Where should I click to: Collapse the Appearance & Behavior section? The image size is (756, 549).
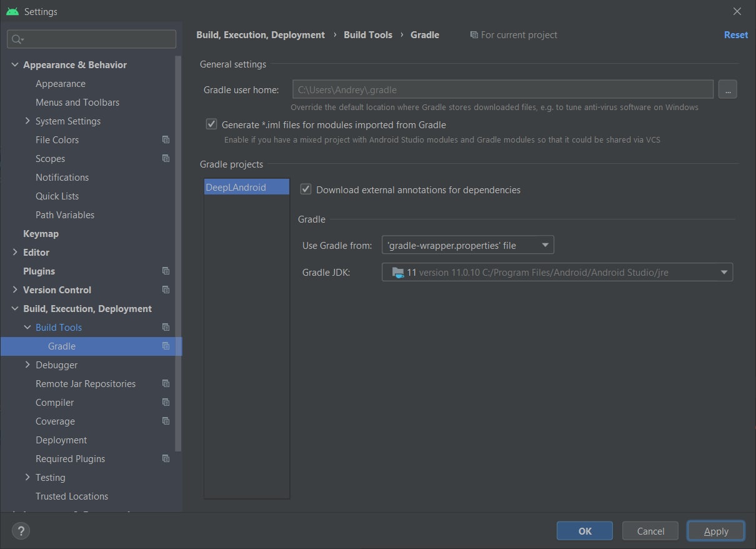tap(15, 64)
